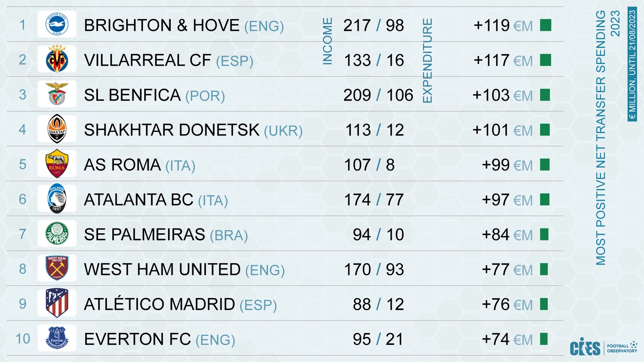The width and height of the screenshot is (644, 362).
Task: Click the Brighton & Hove club crest
Action: 57,24
